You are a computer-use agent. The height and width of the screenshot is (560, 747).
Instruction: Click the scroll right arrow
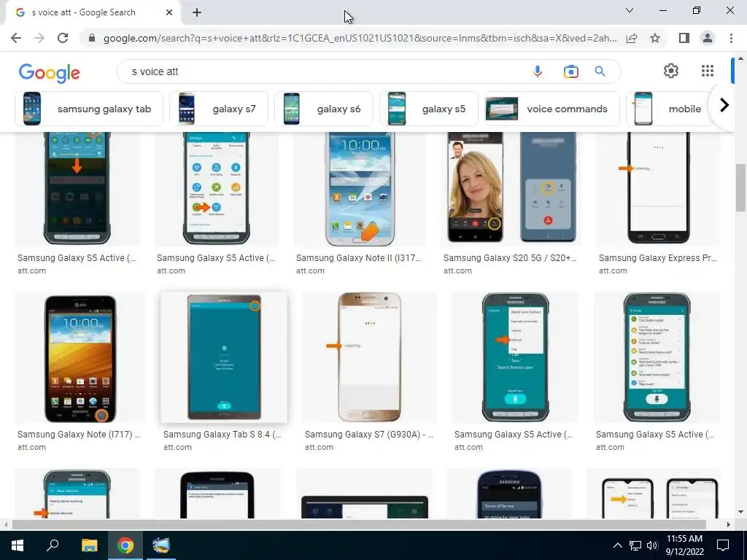coord(728,524)
